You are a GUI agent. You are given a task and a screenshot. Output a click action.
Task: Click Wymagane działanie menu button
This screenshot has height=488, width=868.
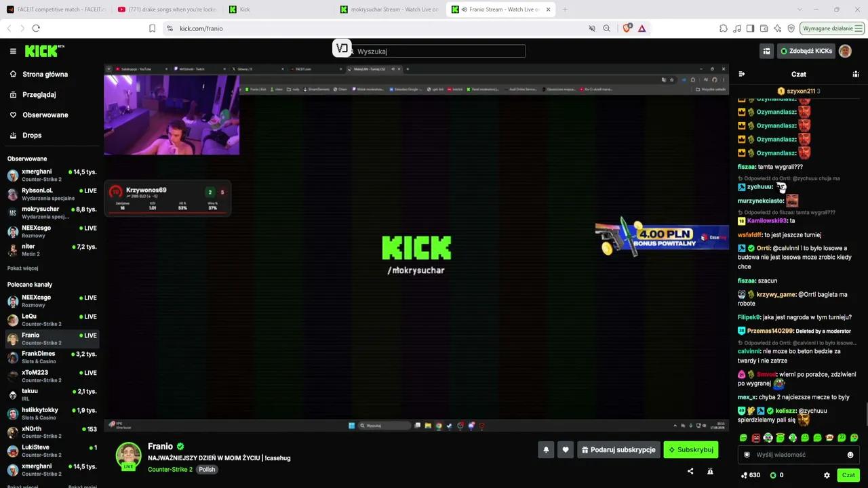[832, 28]
